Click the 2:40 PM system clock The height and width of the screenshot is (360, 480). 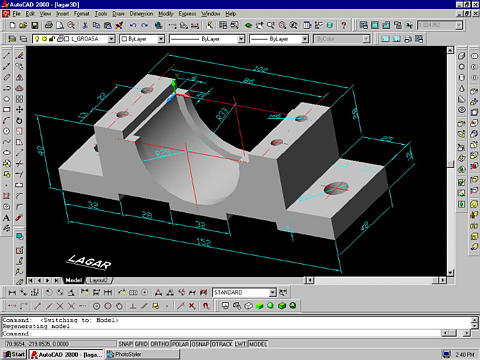[465, 354]
